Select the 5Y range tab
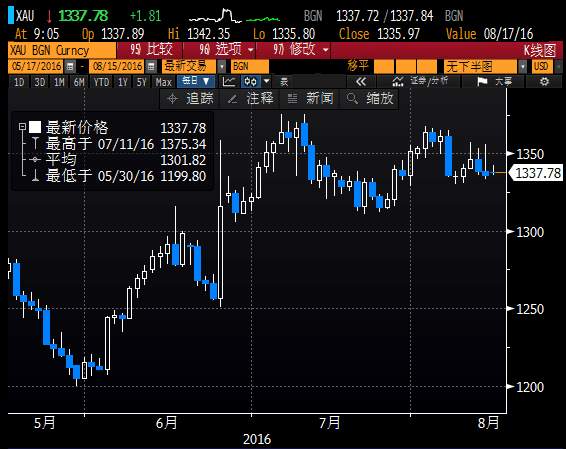The height and width of the screenshot is (449, 566). [x=142, y=82]
